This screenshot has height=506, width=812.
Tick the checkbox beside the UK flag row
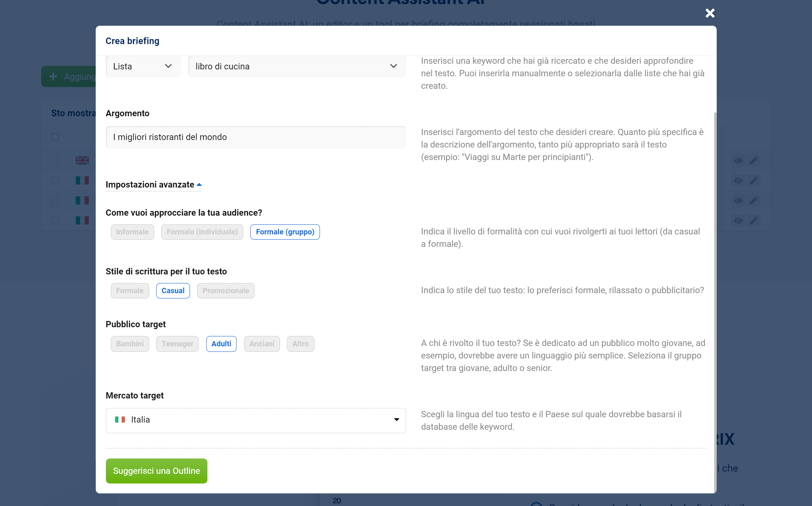(55, 160)
